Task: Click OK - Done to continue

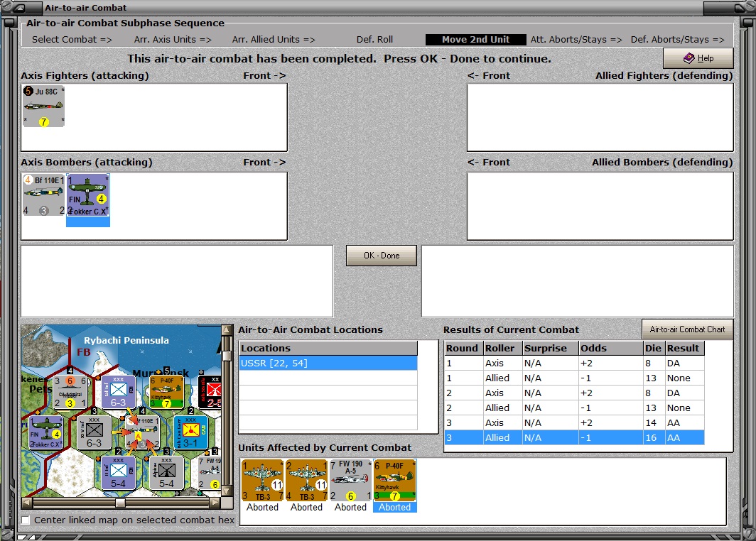Action: [x=382, y=256]
